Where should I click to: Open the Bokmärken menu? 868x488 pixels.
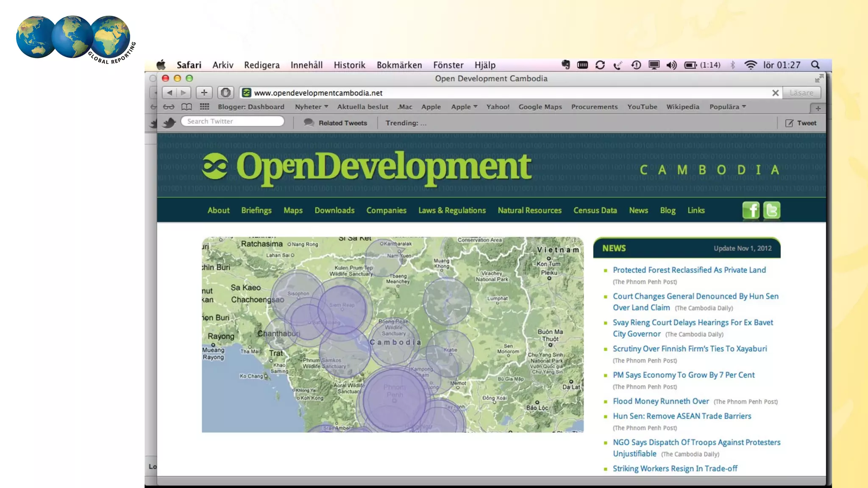pos(399,65)
